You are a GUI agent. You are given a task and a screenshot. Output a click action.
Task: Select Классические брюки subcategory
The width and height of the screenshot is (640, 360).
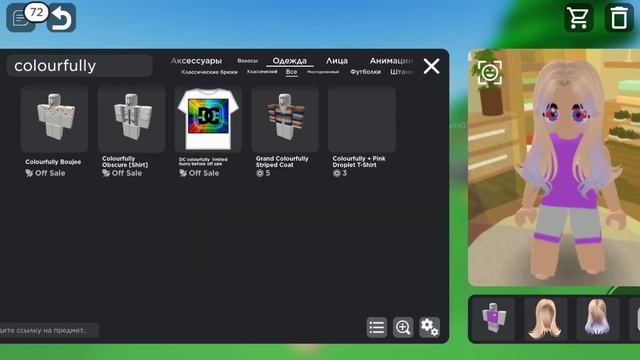coord(209,72)
